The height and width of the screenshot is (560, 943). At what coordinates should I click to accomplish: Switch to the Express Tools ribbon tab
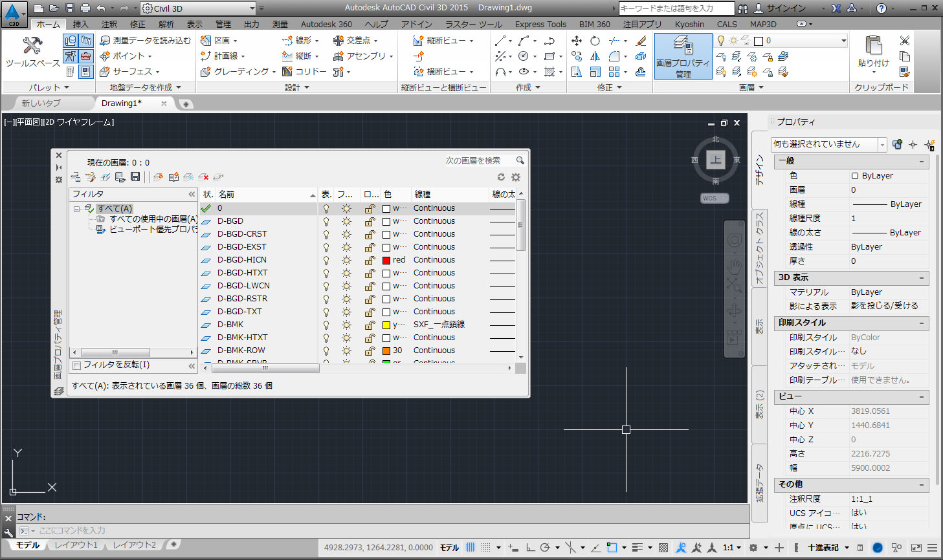[540, 24]
